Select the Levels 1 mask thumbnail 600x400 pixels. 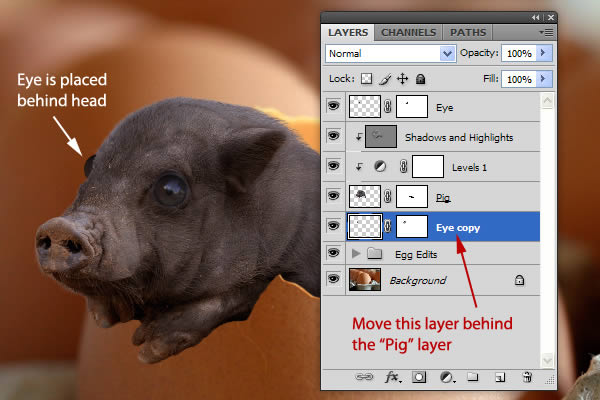point(428,167)
